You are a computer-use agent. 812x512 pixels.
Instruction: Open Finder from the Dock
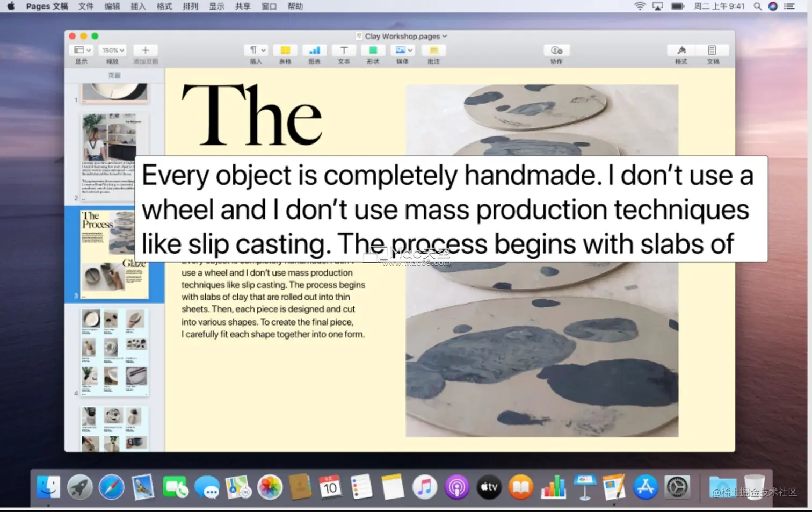click(x=48, y=487)
